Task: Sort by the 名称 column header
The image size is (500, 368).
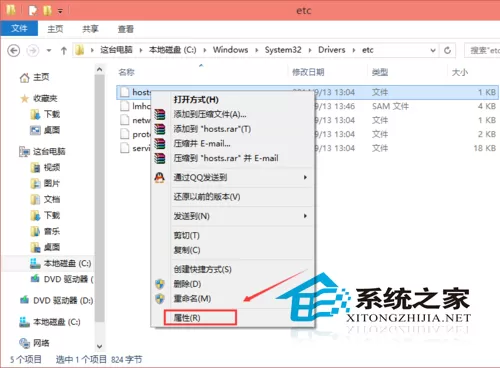Action: [127, 72]
